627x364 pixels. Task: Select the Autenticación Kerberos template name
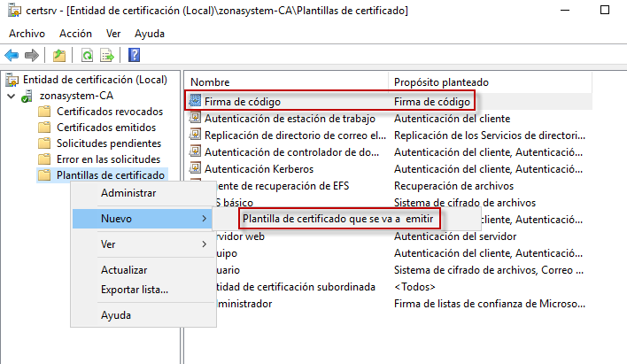tap(259, 169)
